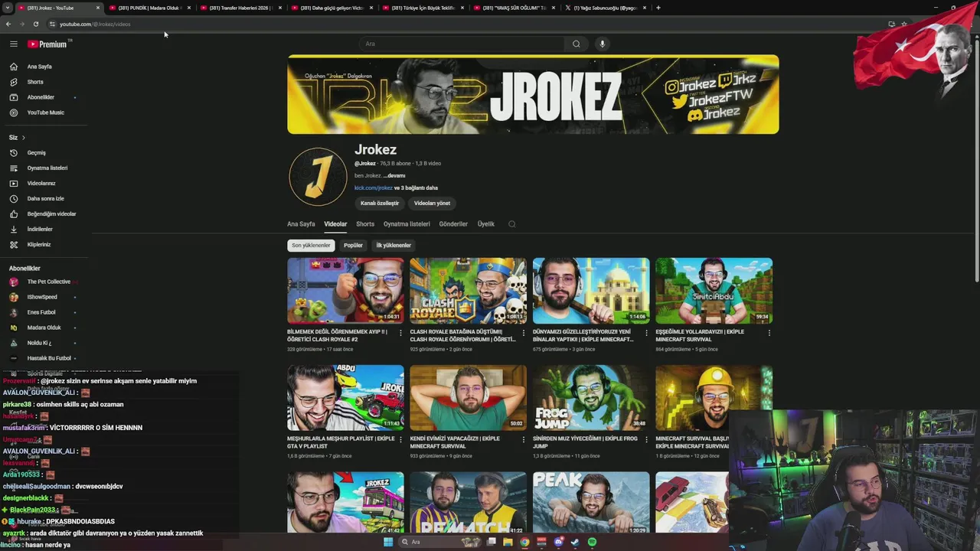Open new browser tab with plus
The width and height of the screenshot is (980, 551).
(x=658, y=8)
